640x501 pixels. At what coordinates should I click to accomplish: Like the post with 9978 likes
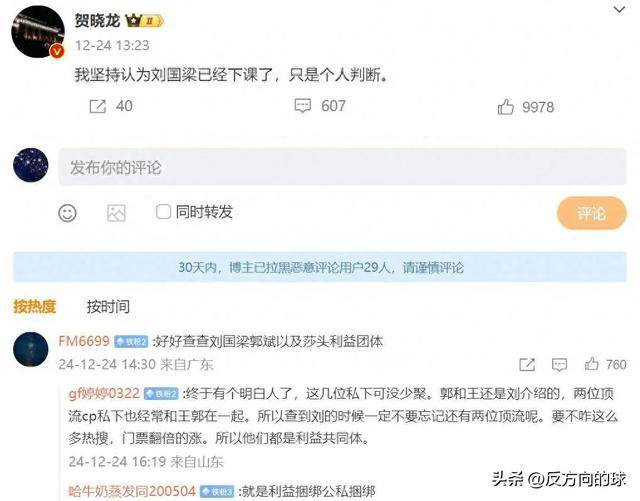coord(505,107)
